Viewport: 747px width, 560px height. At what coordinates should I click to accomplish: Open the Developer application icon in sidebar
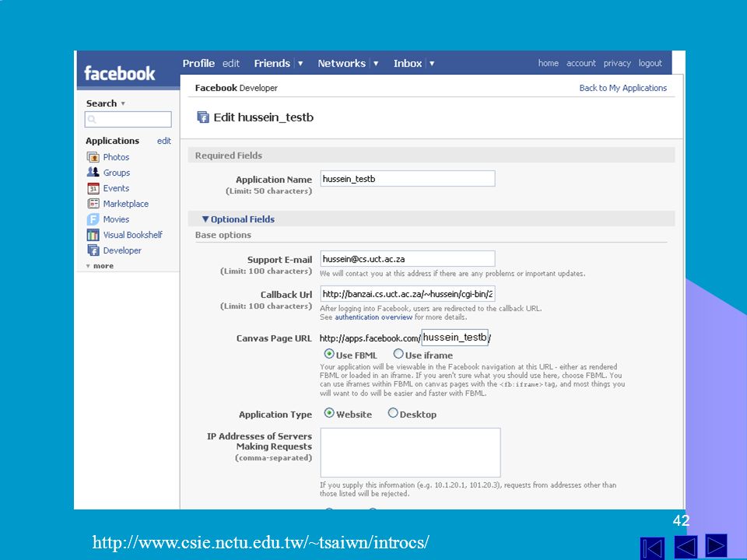coord(93,250)
